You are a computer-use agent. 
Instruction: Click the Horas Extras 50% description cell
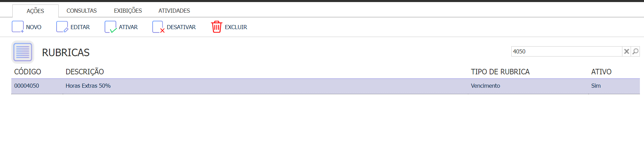coord(88,86)
